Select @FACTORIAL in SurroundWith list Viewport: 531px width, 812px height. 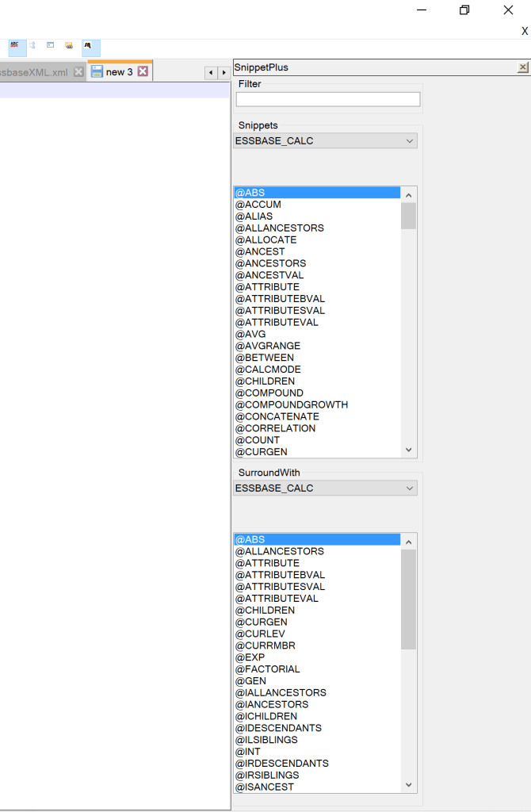(317, 669)
